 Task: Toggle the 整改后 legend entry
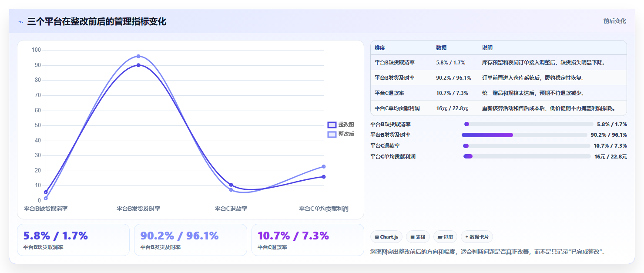click(341, 134)
